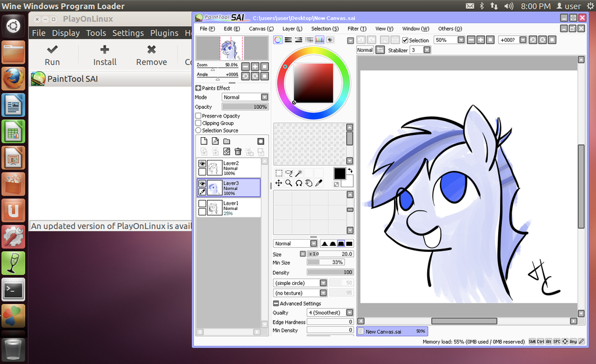The height and width of the screenshot is (364, 596).
Task: Choose the Rotate canvas tool
Action: (x=299, y=183)
